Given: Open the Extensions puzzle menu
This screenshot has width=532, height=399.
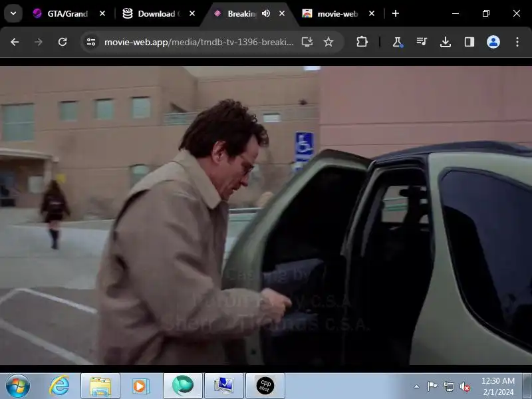Looking at the screenshot, I should tap(362, 42).
